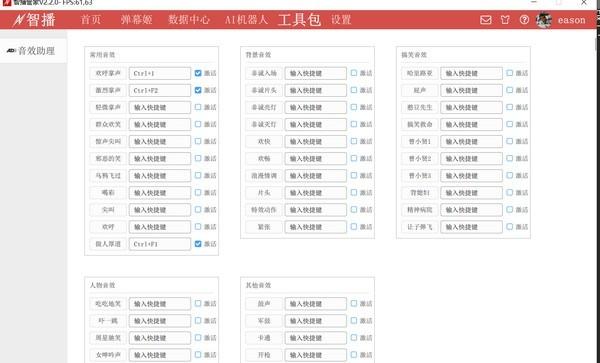Enable activate for 片头 row

[354, 192]
